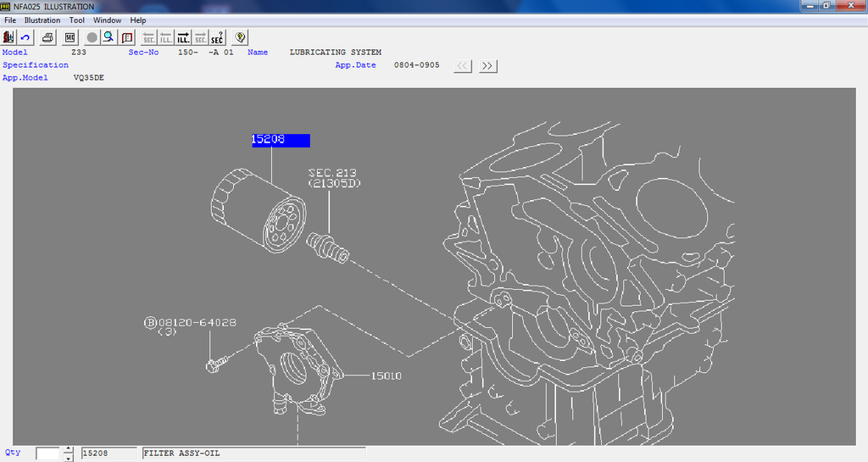Click the boxed SEC toolbar button
Image resolution: width=868 pixels, height=462 pixels.
(70, 37)
